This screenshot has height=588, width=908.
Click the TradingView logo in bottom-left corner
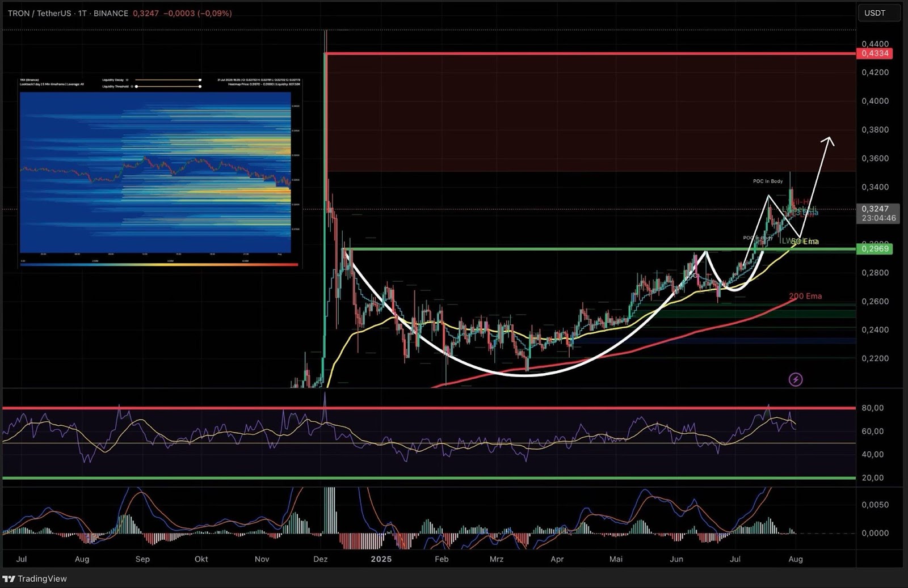point(34,579)
